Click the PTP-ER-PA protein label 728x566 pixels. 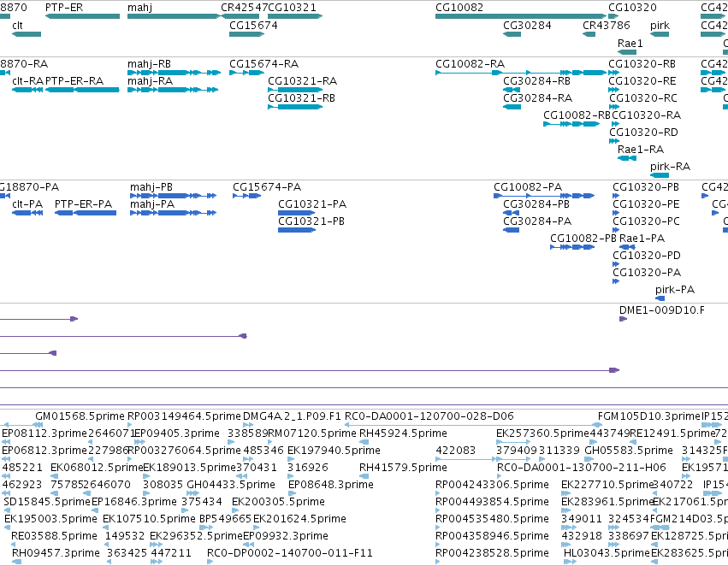point(83,204)
